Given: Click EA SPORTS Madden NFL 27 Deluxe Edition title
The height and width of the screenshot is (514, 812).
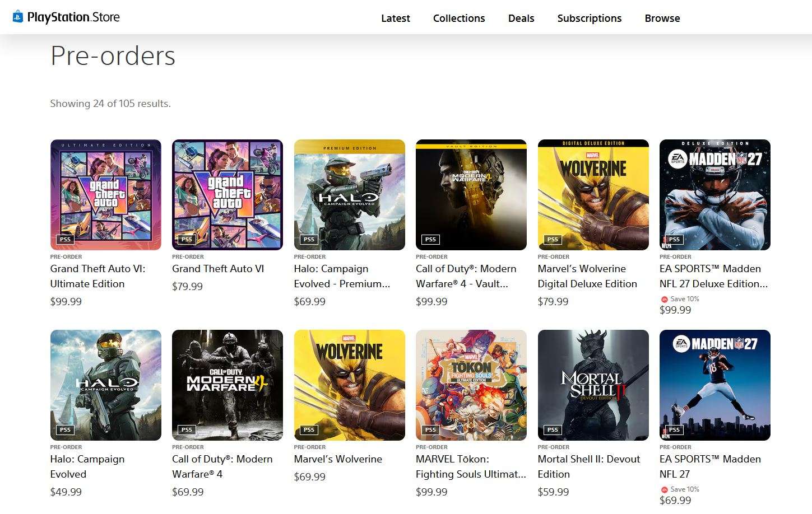Looking at the screenshot, I should [714, 276].
